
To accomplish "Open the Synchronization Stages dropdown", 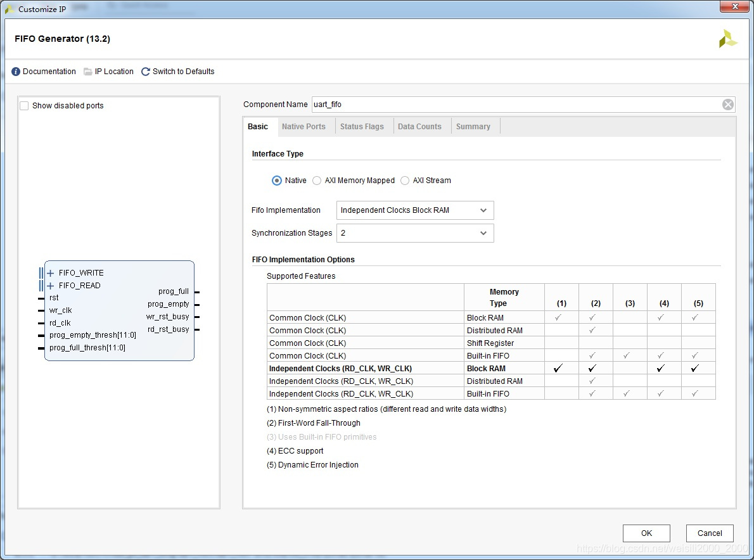I will click(x=415, y=233).
